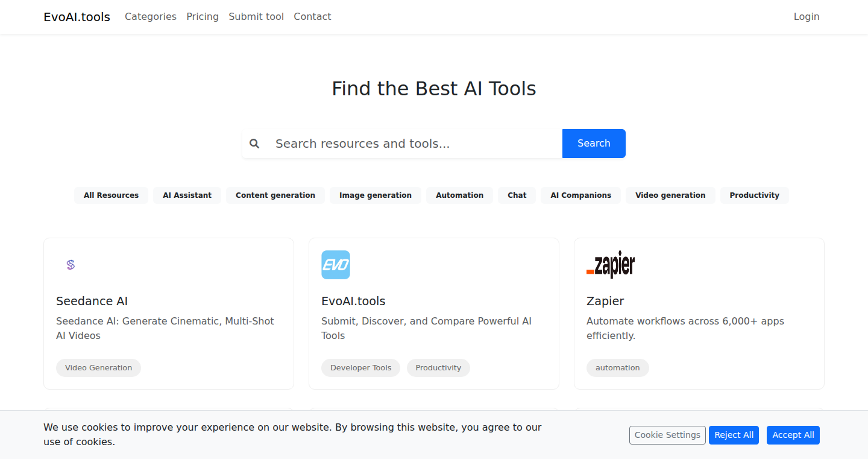Select the All Resources filter
The width and height of the screenshot is (868, 459).
[111, 195]
